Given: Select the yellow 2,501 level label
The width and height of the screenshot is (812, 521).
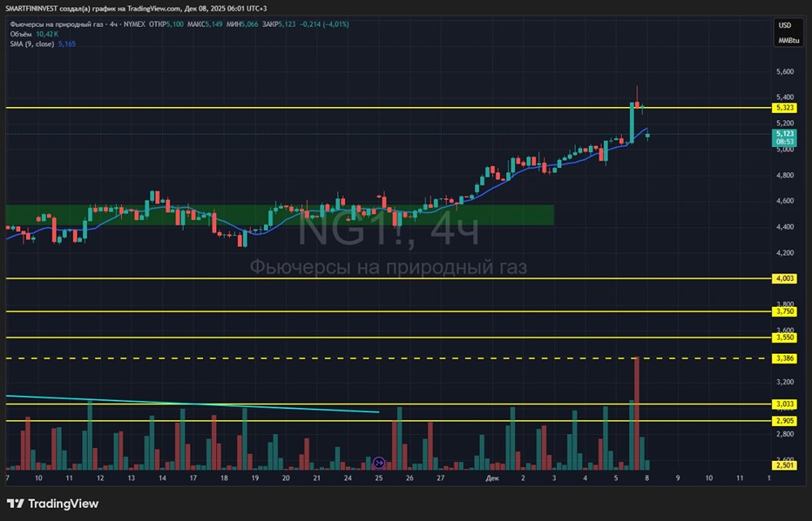Looking at the screenshot, I should pos(785,465).
